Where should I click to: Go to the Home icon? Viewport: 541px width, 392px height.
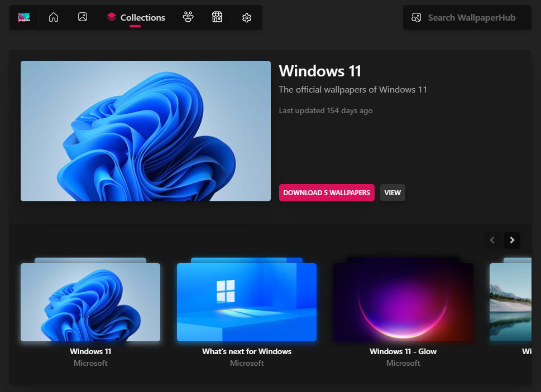click(54, 17)
